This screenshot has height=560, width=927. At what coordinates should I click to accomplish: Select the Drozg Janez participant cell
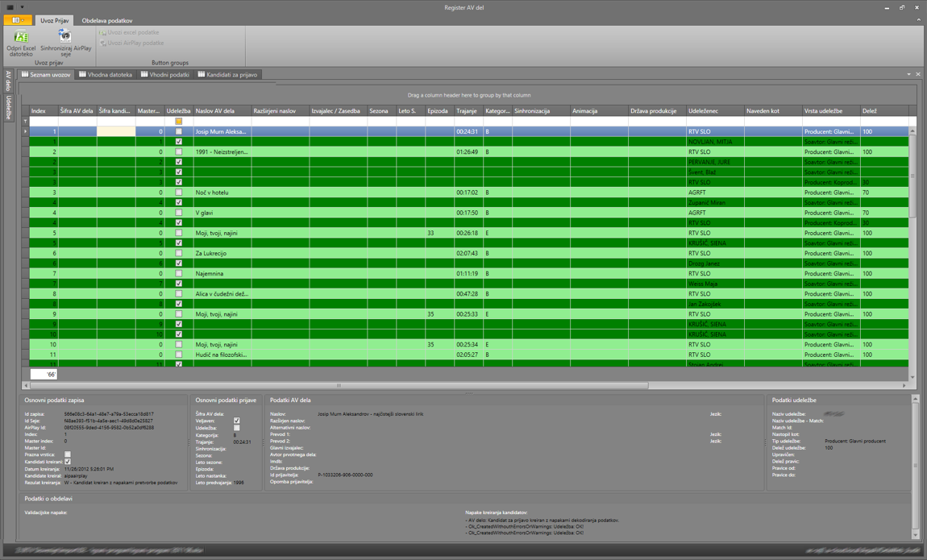point(715,263)
